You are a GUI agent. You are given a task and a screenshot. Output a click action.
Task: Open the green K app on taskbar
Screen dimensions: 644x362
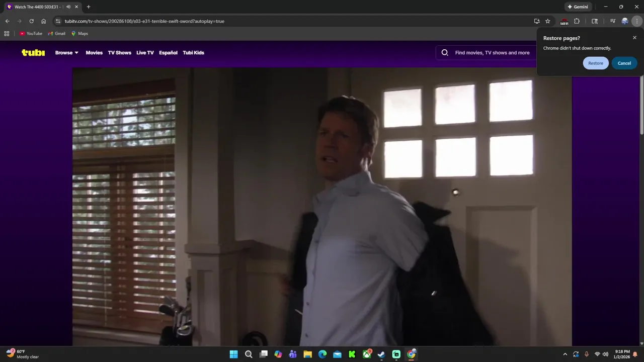(x=352, y=354)
